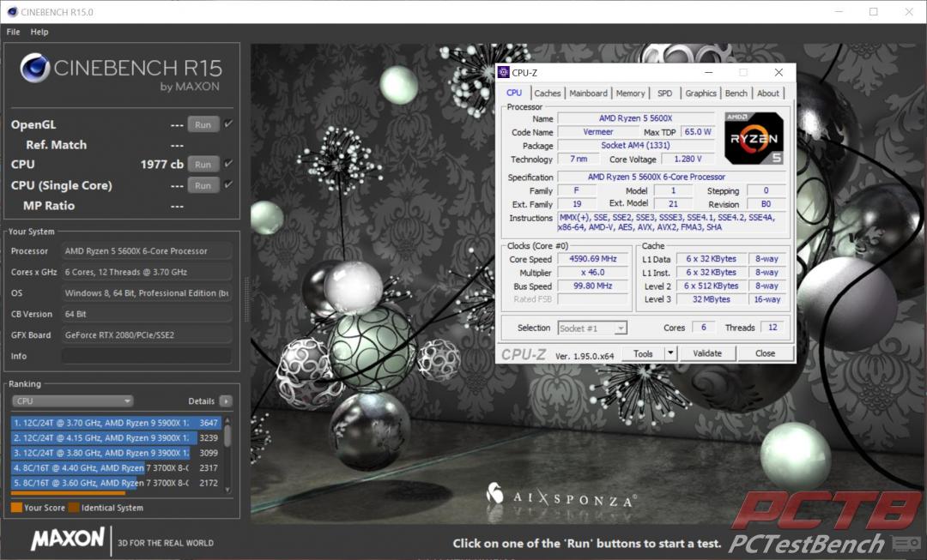The height and width of the screenshot is (560, 927).
Task: Click the ranking list scroll down arrow
Action: pyautogui.click(x=227, y=491)
